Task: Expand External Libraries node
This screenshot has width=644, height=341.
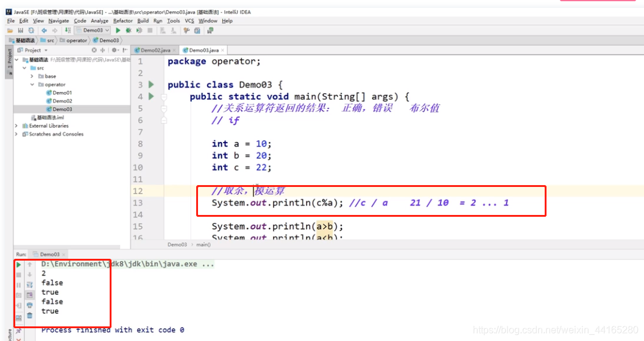Action: [16, 126]
